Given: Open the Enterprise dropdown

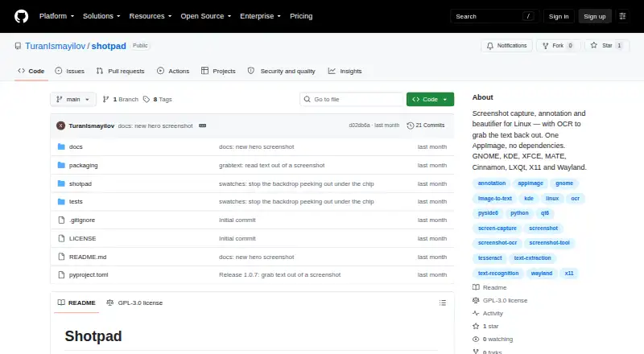Looking at the screenshot, I should pos(260,16).
